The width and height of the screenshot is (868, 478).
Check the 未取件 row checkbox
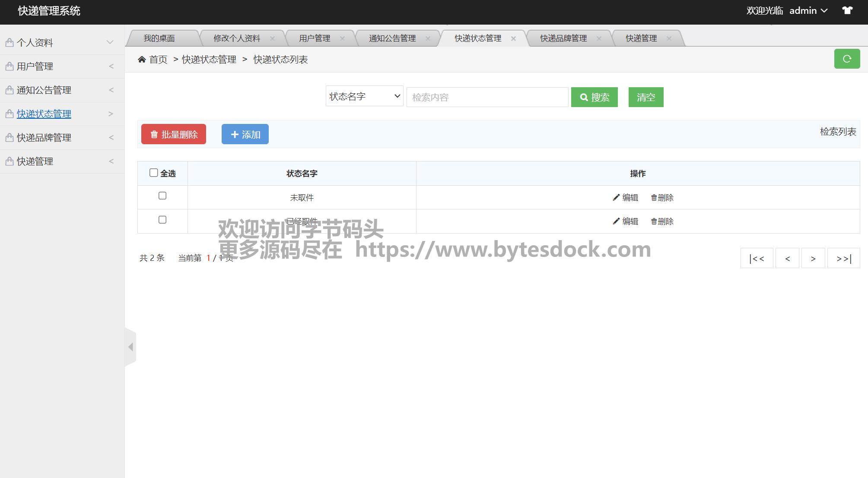[162, 196]
